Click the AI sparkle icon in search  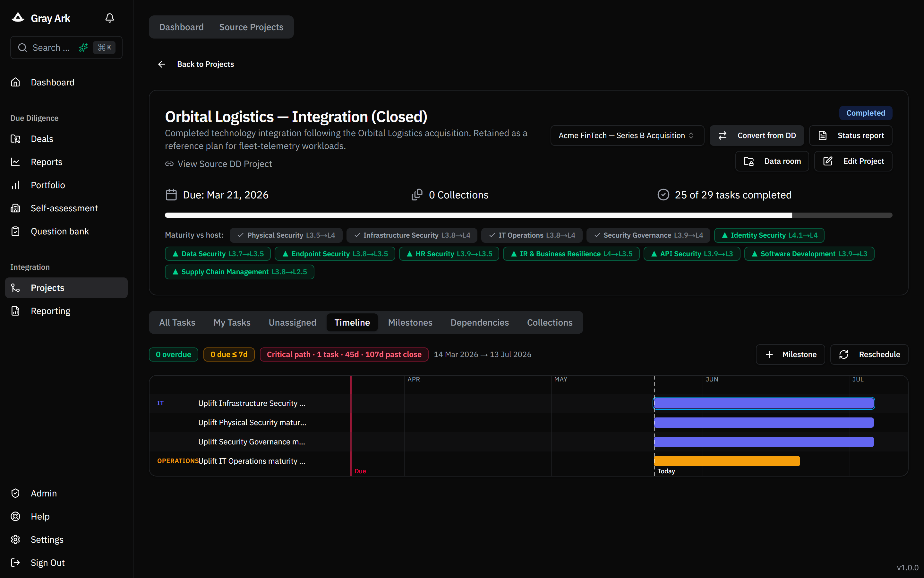click(x=83, y=48)
